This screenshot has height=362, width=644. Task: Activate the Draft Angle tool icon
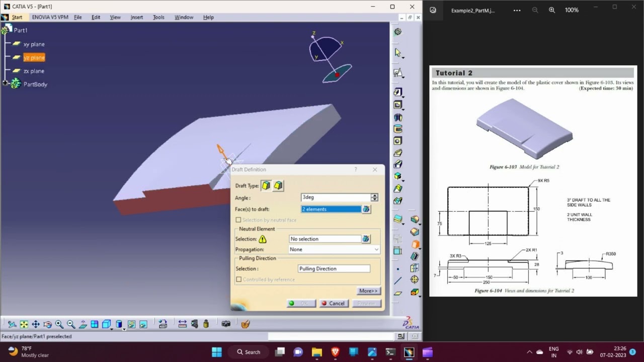(415, 244)
